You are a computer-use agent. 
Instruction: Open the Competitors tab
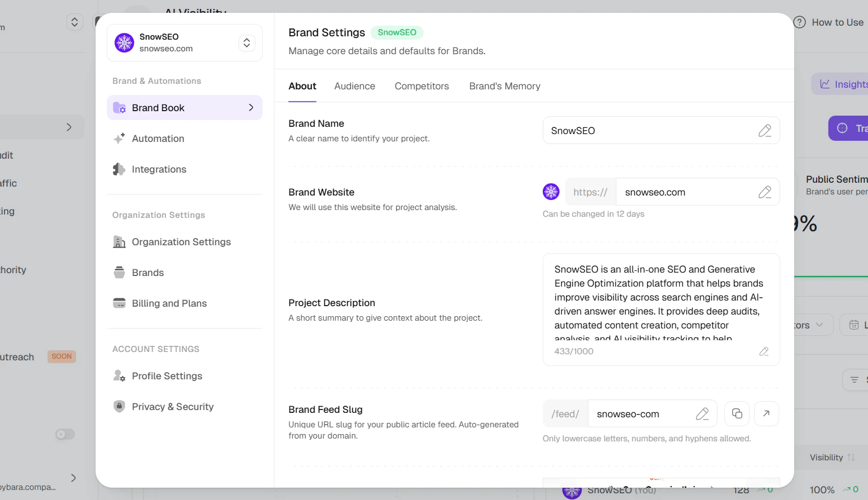click(x=421, y=85)
